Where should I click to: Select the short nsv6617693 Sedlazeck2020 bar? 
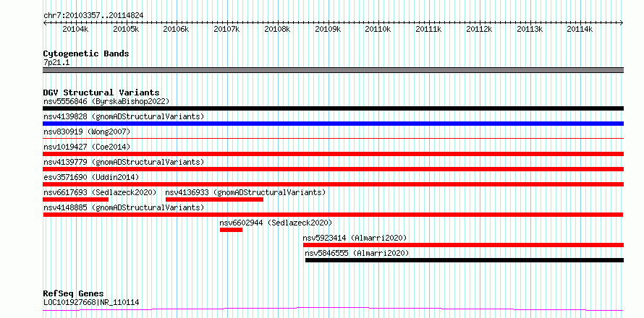coord(75,199)
